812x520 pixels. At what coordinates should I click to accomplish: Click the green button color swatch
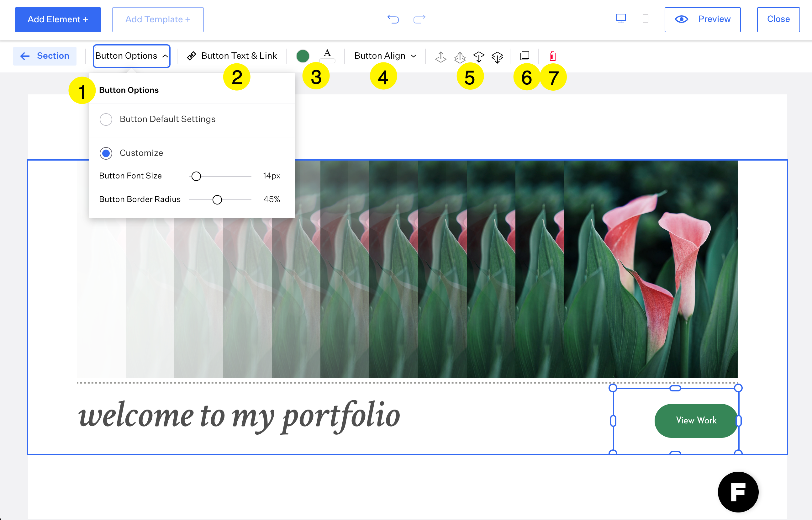coord(303,56)
